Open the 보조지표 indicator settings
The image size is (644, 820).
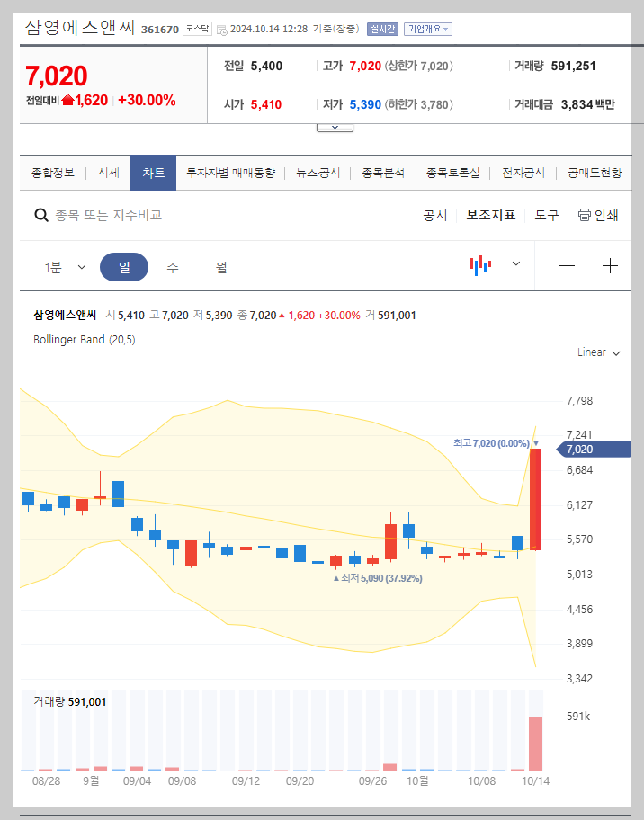coord(490,215)
